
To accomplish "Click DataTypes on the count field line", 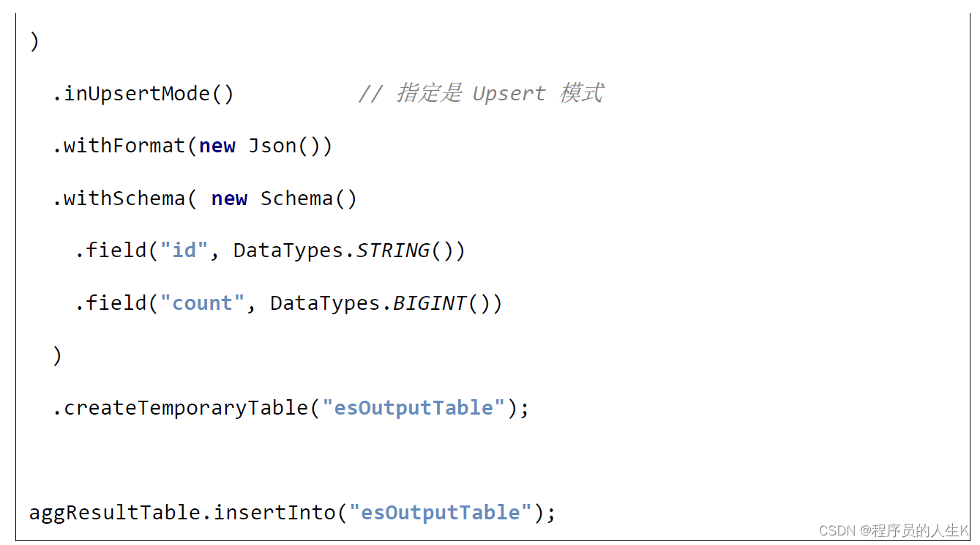I will tap(326, 303).
